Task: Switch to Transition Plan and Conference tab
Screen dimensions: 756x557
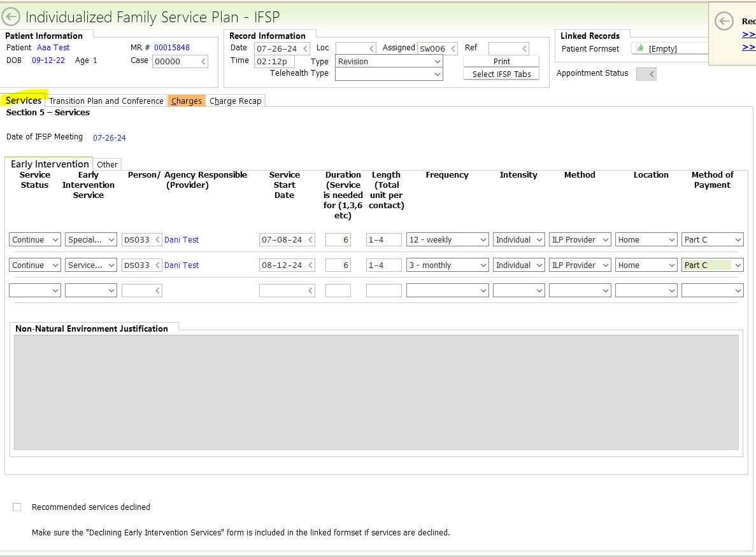Action: (x=106, y=101)
